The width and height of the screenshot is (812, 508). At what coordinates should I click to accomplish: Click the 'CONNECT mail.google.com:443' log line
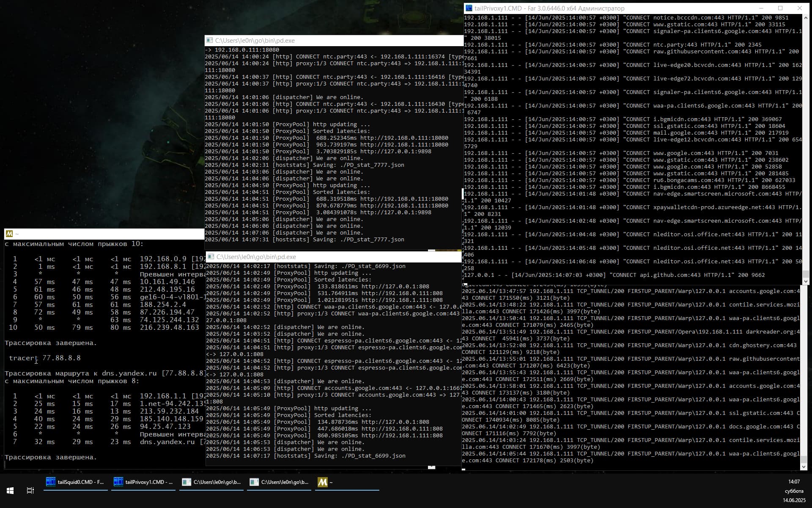click(x=626, y=133)
